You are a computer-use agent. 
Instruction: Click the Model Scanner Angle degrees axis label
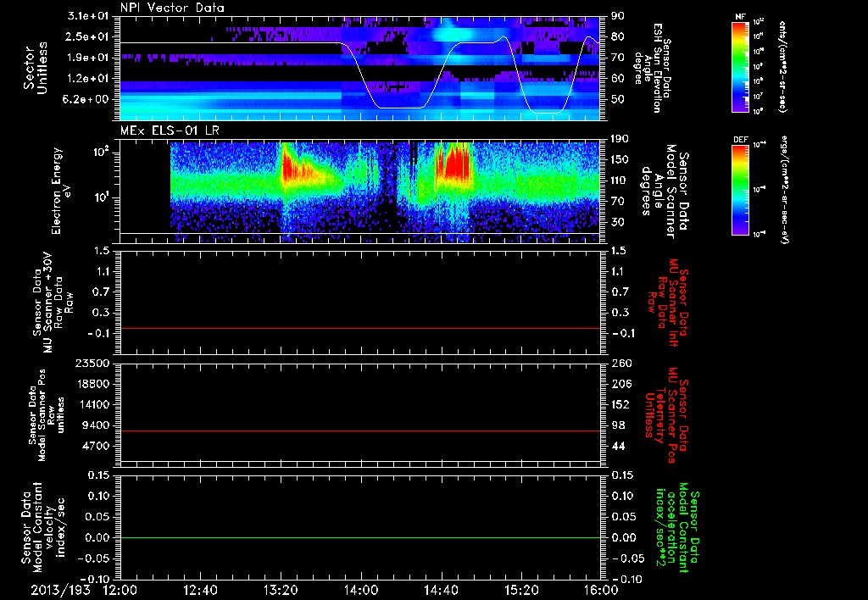(665, 192)
